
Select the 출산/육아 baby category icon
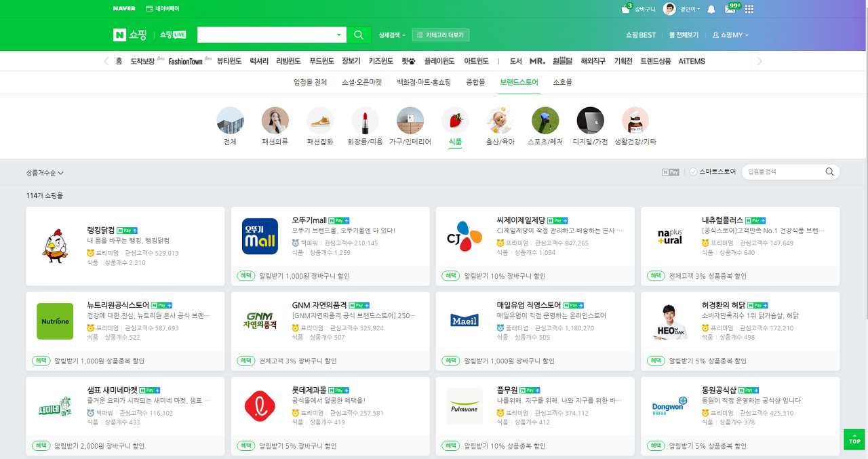[x=500, y=120]
